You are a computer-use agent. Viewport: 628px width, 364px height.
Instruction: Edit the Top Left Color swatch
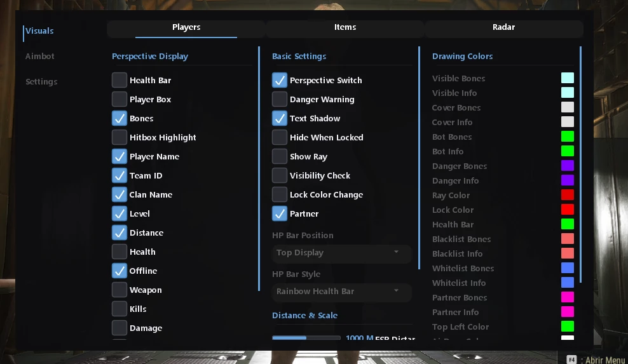[x=568, y=327]
